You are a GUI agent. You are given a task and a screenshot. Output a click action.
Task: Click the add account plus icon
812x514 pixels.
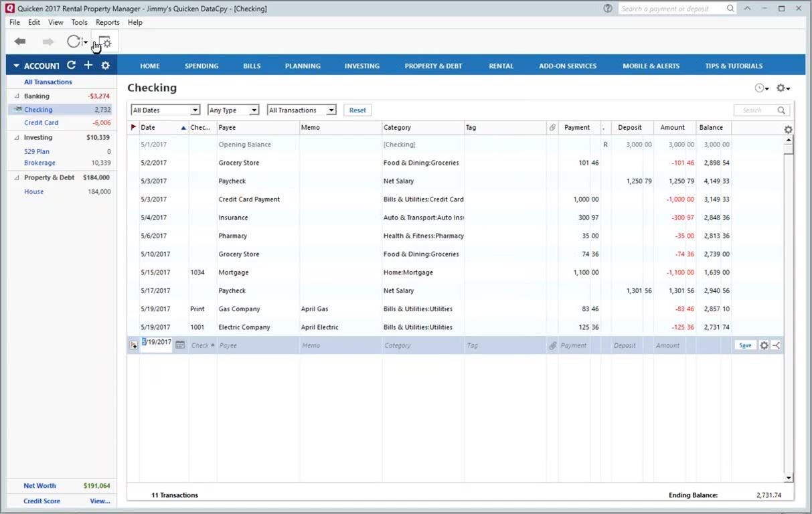coord(88,65)
